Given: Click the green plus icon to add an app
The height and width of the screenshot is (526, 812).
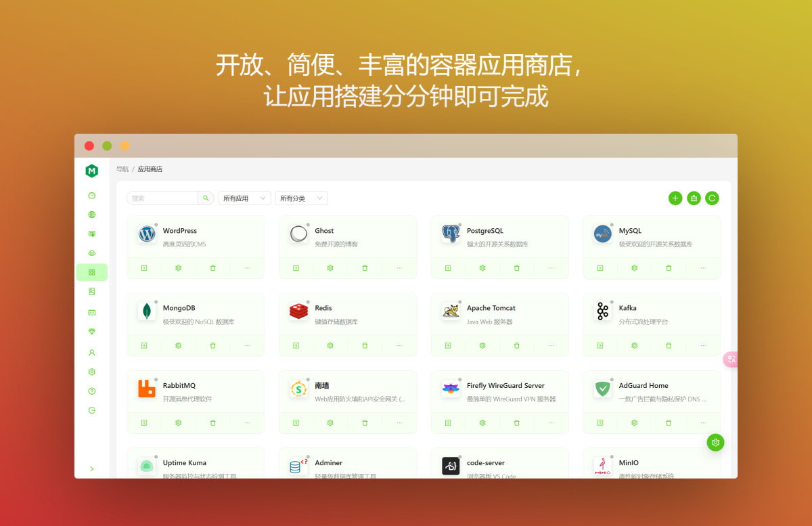Looking at the screenshot, I should (675, 198).
